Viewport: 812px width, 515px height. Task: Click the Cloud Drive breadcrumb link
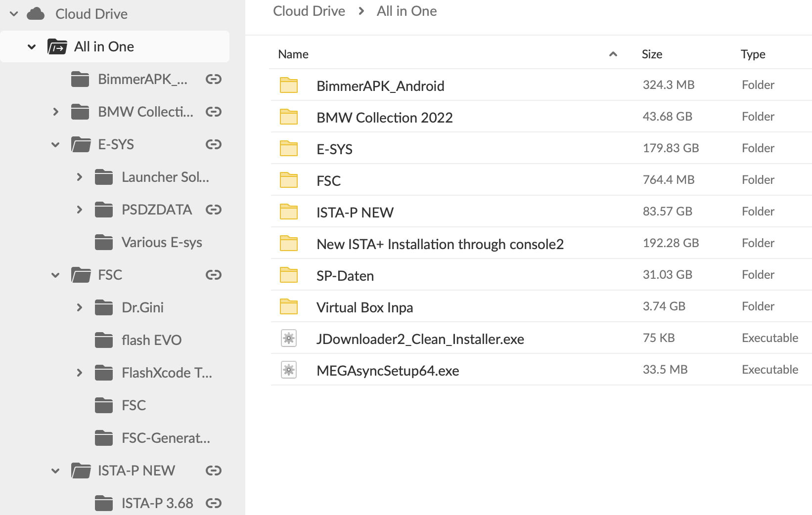click(x=309, y=11)
